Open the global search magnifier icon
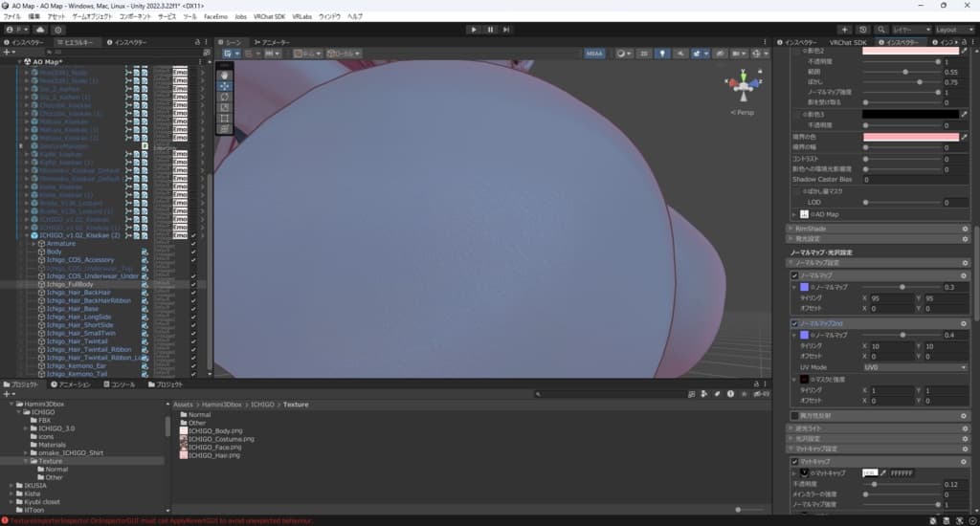This screenshot has height=526, width=980. point(880,30)
